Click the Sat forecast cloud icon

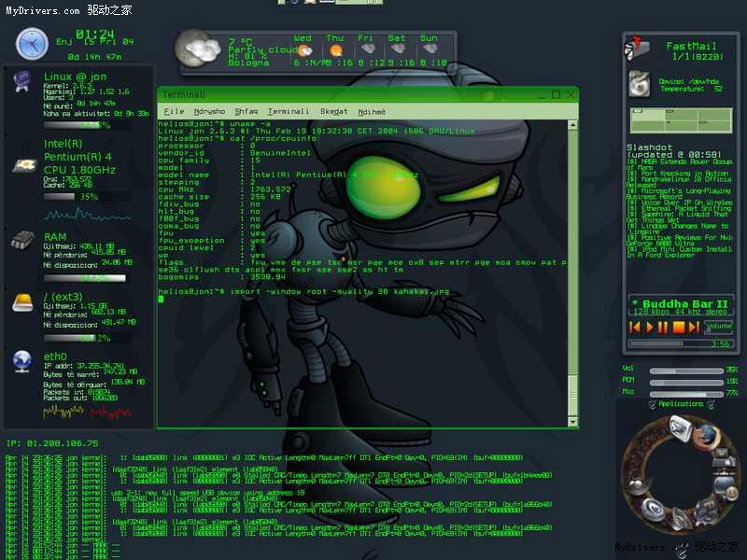(x=399, y=49)
